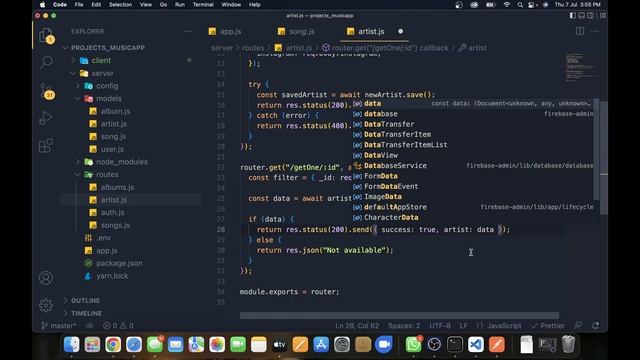Screen dimensions: 640x360
Task: Open the Extensions view
Action: (x=46, y=145)
